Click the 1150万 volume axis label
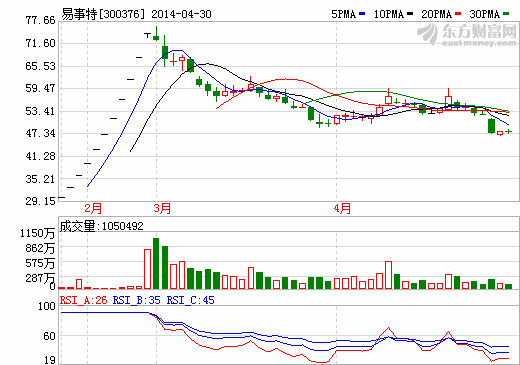Screen dimensions: 520x365 click(37, 233)
